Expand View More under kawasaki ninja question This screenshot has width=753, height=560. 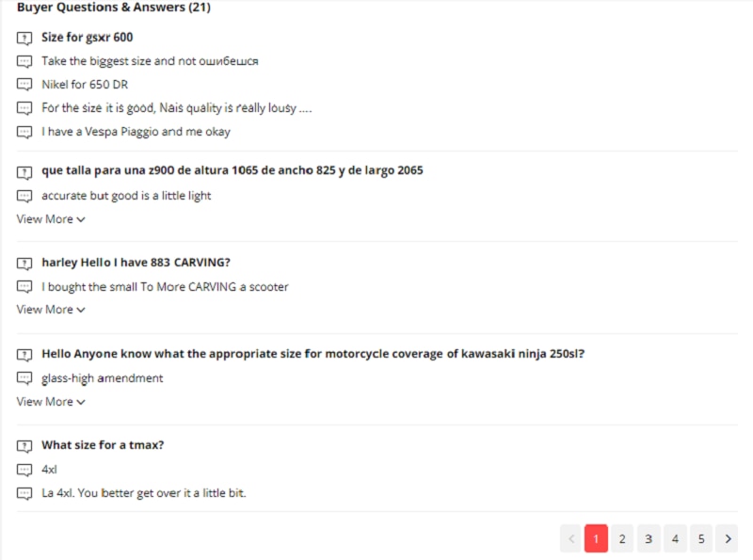pos(51,402)
